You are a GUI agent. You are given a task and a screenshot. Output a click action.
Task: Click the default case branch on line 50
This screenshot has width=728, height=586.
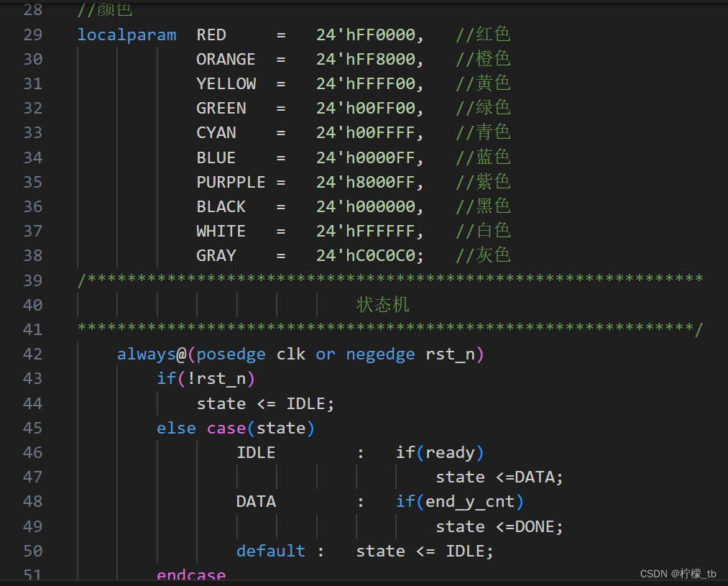click(x=270, y=551)
